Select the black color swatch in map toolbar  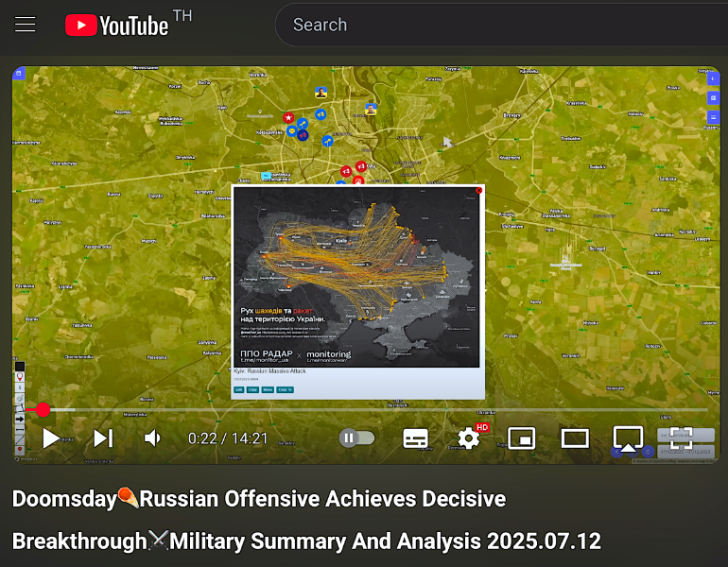click(x=20, y=367)
